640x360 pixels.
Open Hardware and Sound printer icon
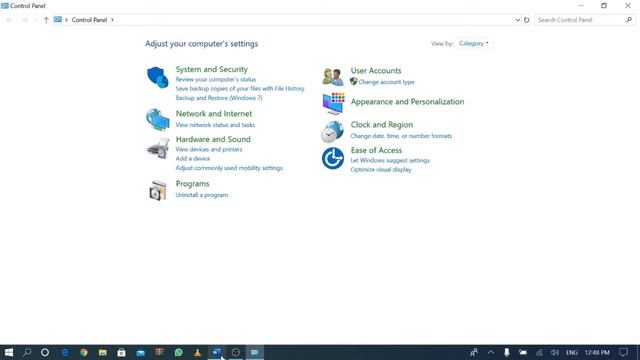pos(158,149)
